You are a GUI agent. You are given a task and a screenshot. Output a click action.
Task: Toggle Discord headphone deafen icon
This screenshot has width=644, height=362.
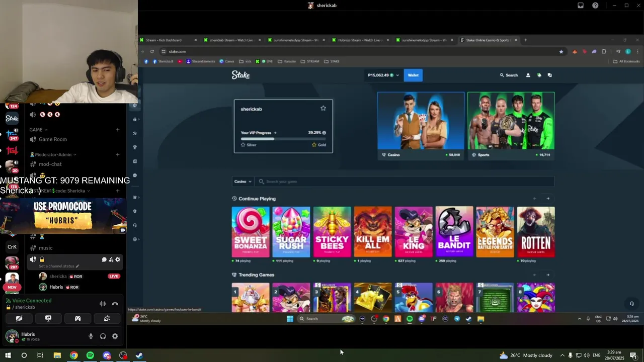click(103, 336)
